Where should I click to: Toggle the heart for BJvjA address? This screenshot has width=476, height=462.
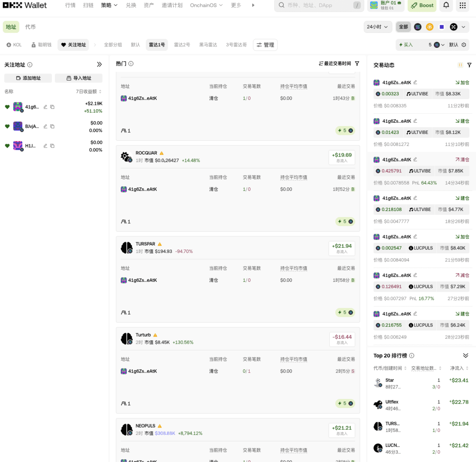click(7, 127)
